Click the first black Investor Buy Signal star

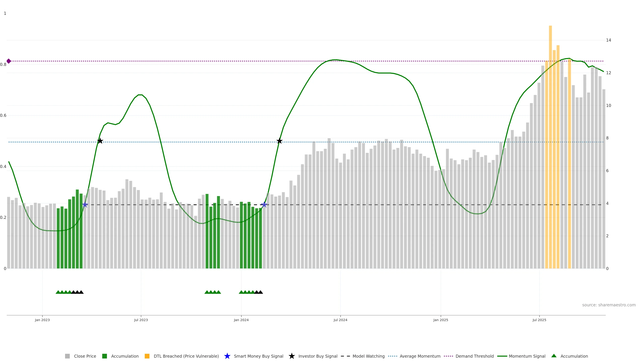[x=100, y=141]
